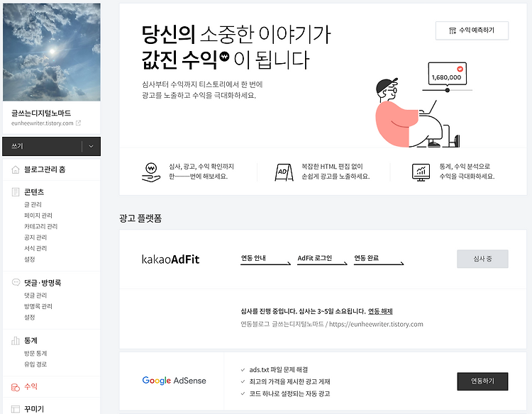Click the speech bubble icon next to 댓글·방명록
This screenshot has width=532, height=414.
point(16,282)
